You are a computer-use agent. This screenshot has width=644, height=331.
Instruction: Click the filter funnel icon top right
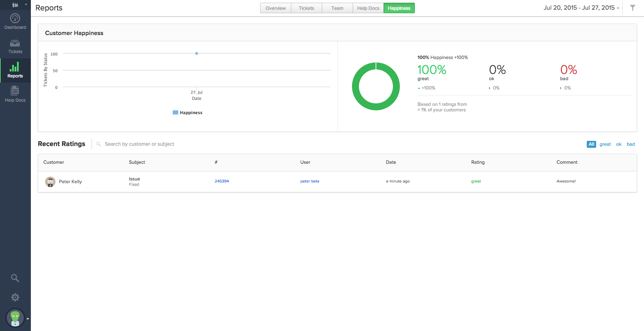pyautogui.click(x=633, y=8)
